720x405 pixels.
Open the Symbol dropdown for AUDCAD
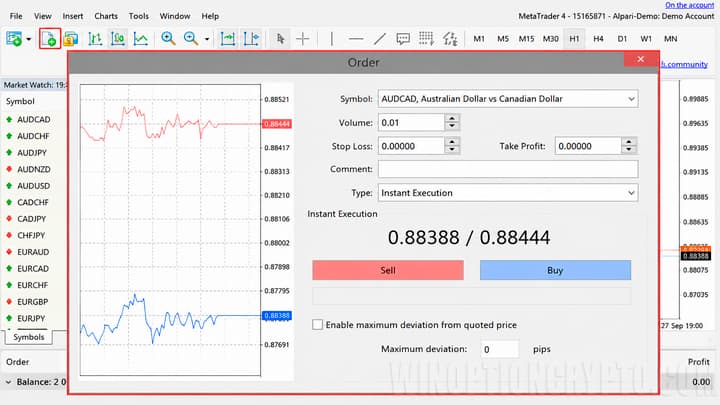[631, 99]
